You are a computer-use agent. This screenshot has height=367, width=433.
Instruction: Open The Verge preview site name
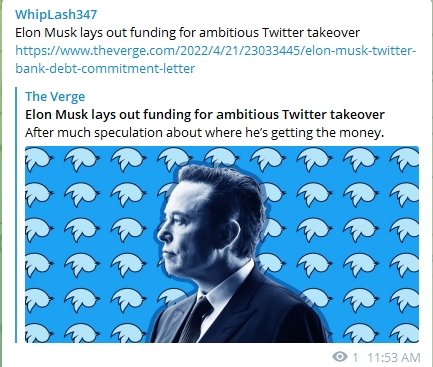55,96
